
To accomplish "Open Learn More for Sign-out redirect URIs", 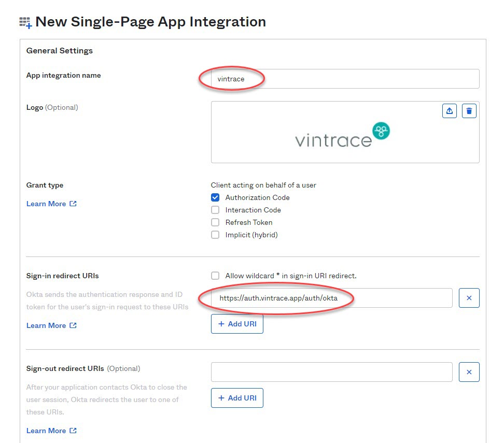I will [46, 431].
